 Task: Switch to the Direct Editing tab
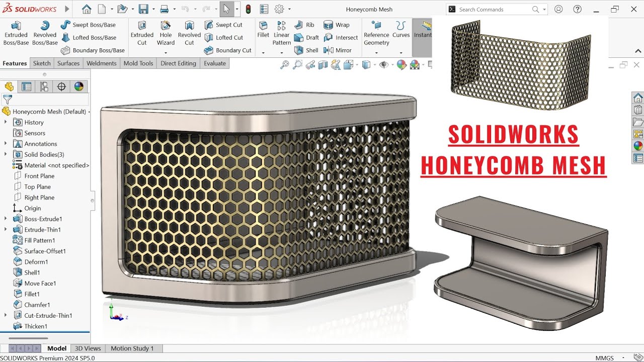tap(178, 63)
